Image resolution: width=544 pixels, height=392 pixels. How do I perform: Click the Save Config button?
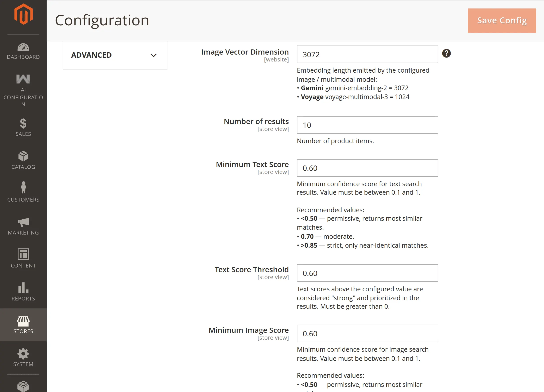tap(502, 21)
